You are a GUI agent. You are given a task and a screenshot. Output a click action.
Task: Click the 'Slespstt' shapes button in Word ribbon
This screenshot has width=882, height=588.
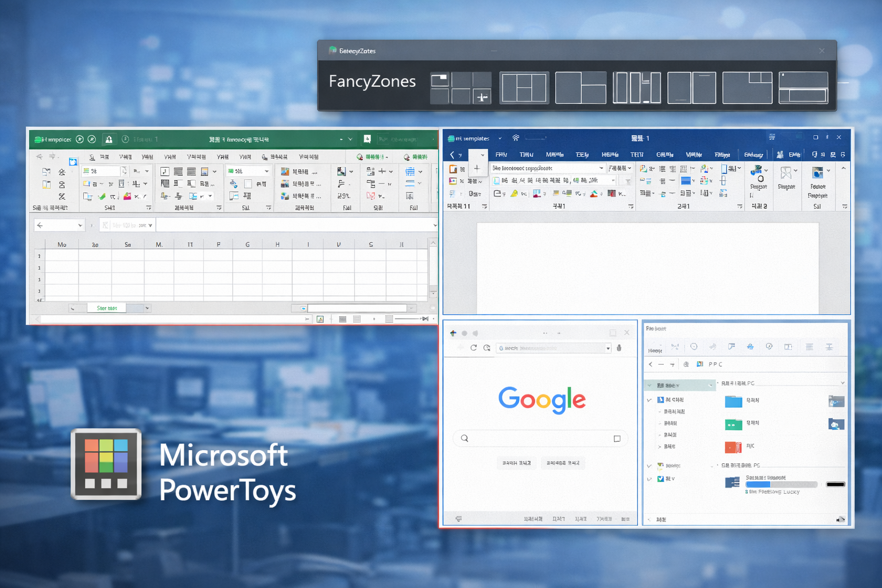[787, 178]
